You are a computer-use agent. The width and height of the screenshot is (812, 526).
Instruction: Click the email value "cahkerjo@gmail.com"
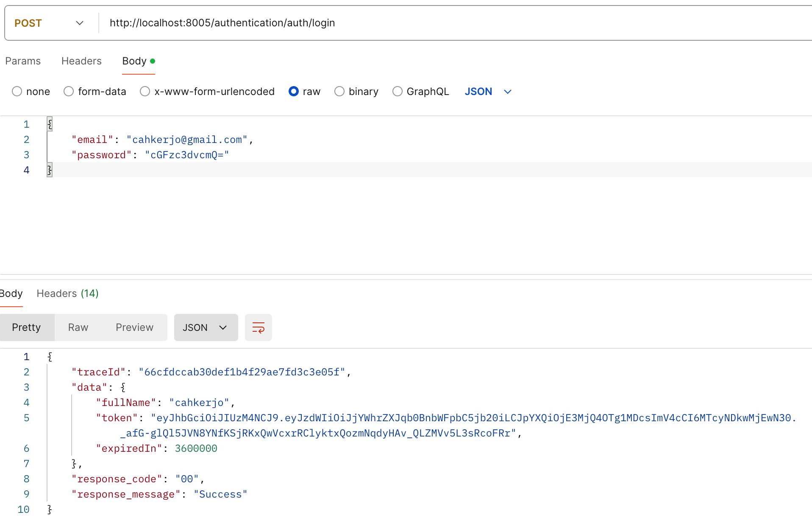click(187, 140)
